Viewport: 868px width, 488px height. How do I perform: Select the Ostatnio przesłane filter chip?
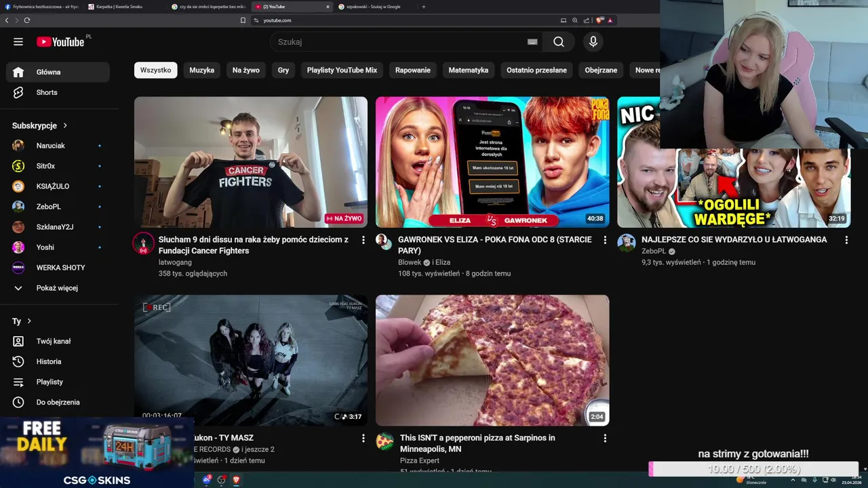[536, 70]
